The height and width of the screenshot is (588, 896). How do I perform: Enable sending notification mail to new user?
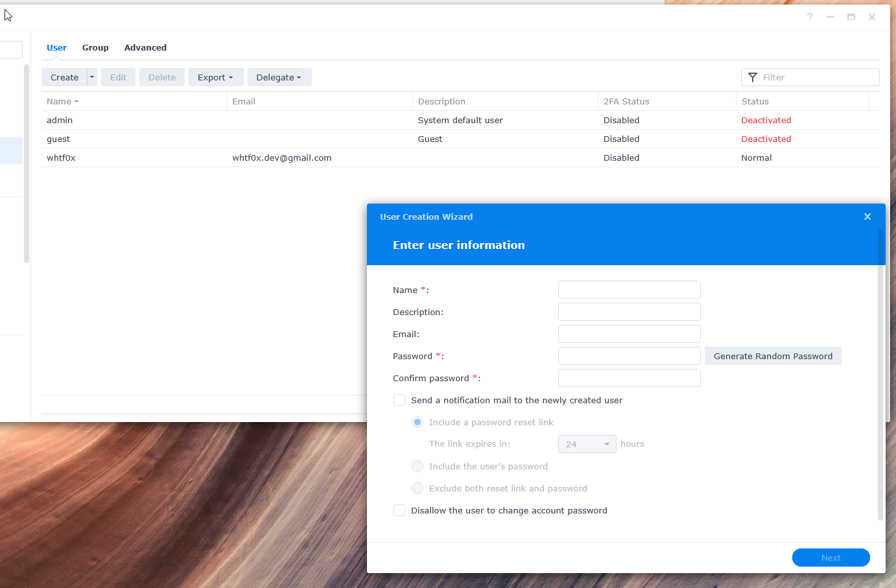[x=399, y=401]
